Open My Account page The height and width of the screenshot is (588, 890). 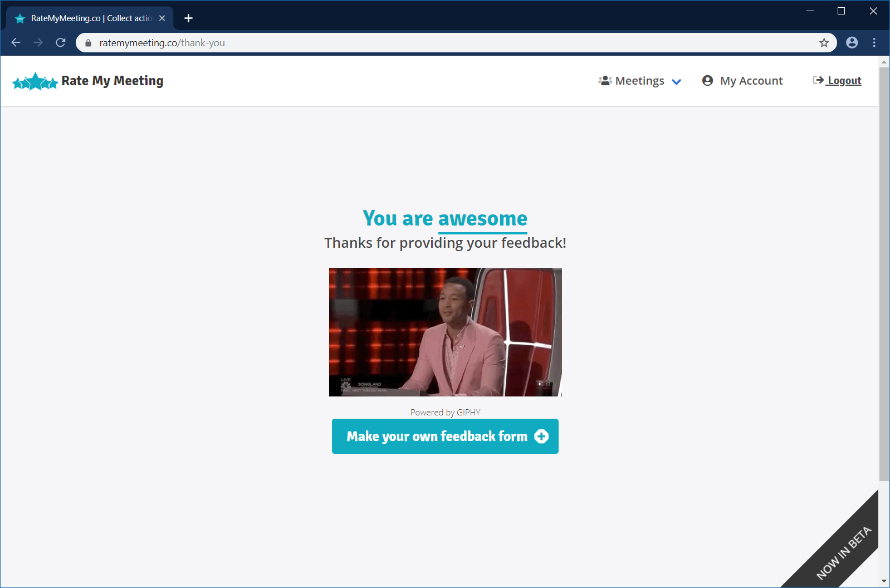tap(742, 81)
